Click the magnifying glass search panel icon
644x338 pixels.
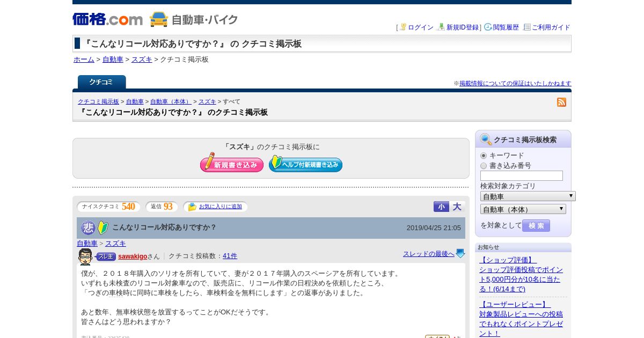point(486,139)
